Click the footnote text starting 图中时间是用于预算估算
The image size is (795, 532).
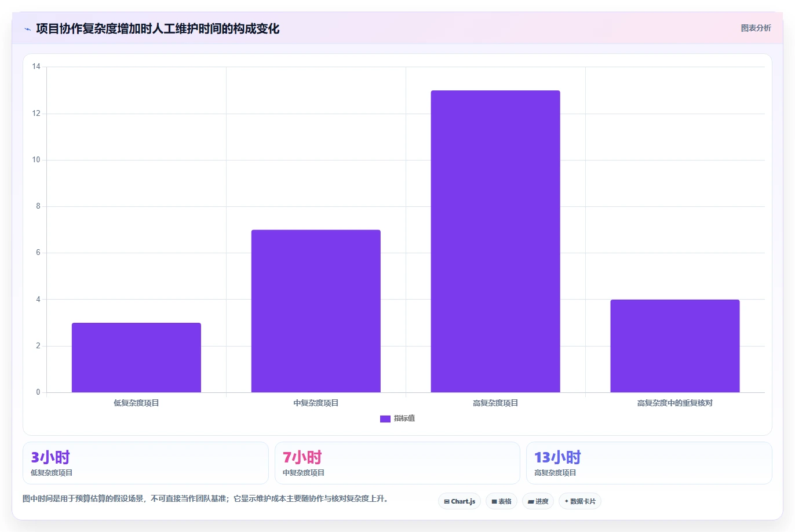(205, 498)
